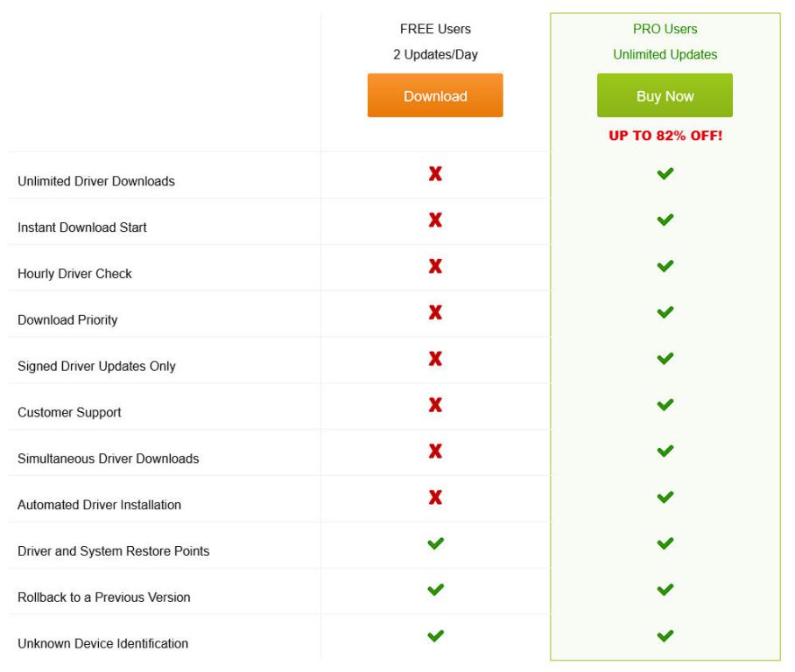Click the UP TO 82% OFF! text
Screen dimensions: 795x672
665,136
